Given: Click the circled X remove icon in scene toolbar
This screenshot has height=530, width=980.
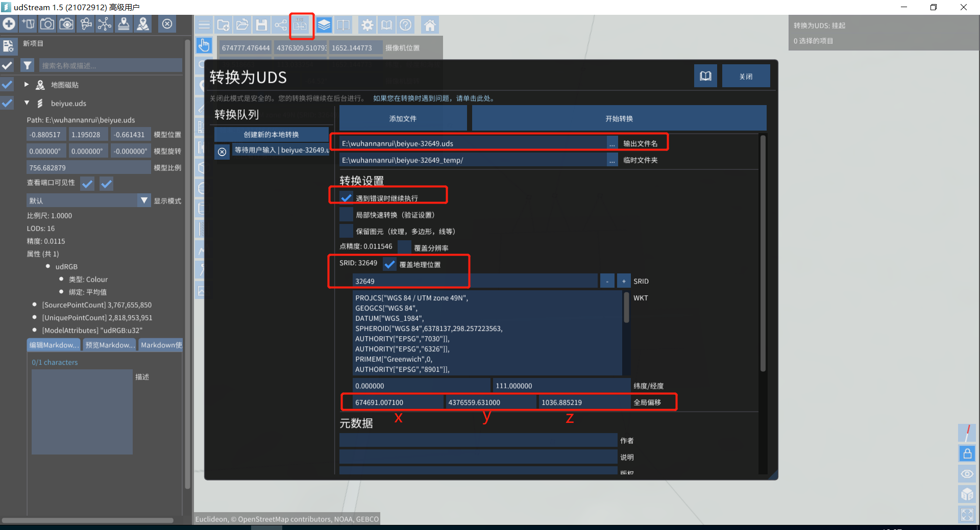Looking at the screenshot, I should (167, 24).
